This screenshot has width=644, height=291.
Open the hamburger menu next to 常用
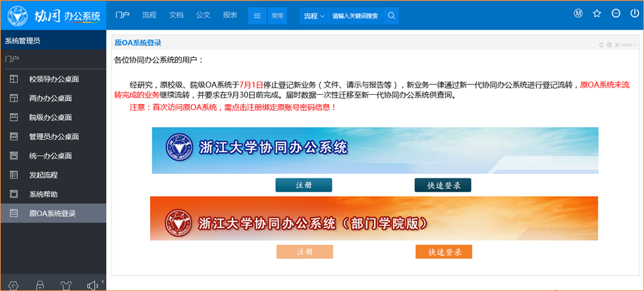click(257, 15)
